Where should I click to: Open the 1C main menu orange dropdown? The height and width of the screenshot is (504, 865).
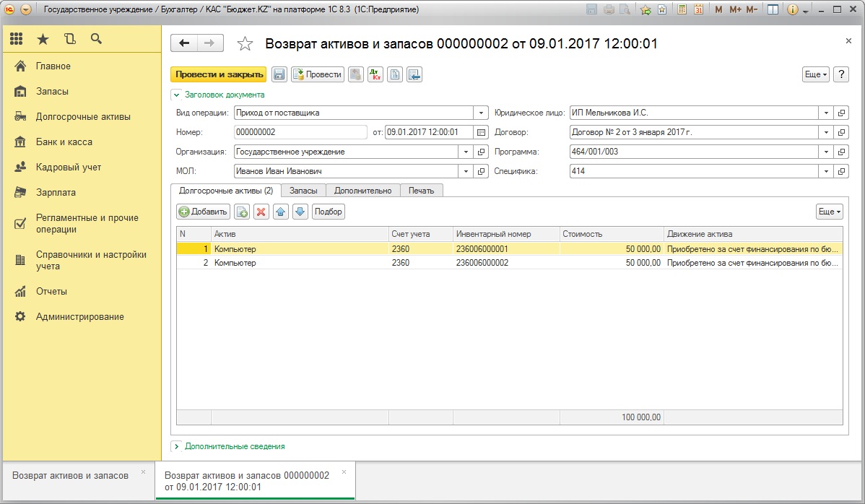click(x=26, y=9)
